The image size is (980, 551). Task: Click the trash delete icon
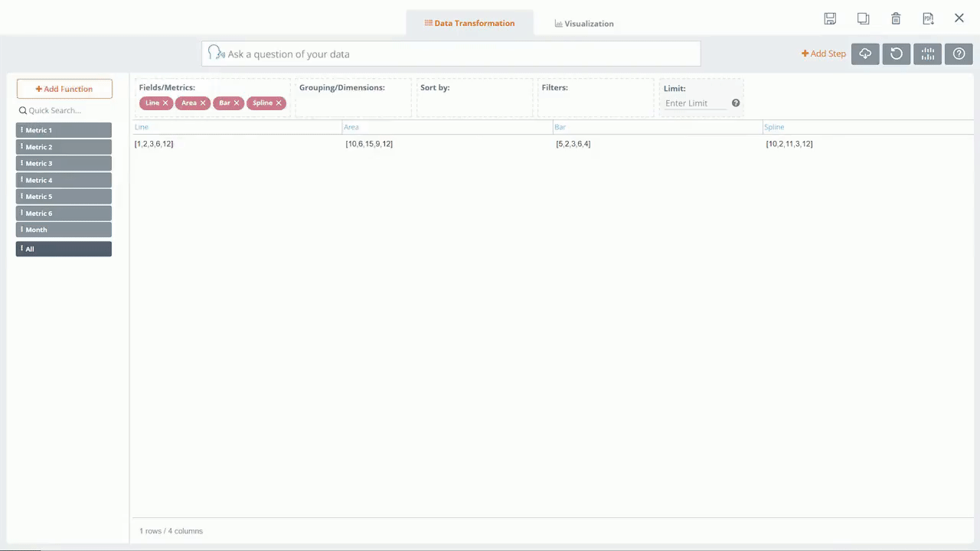(x=896, y=19)
